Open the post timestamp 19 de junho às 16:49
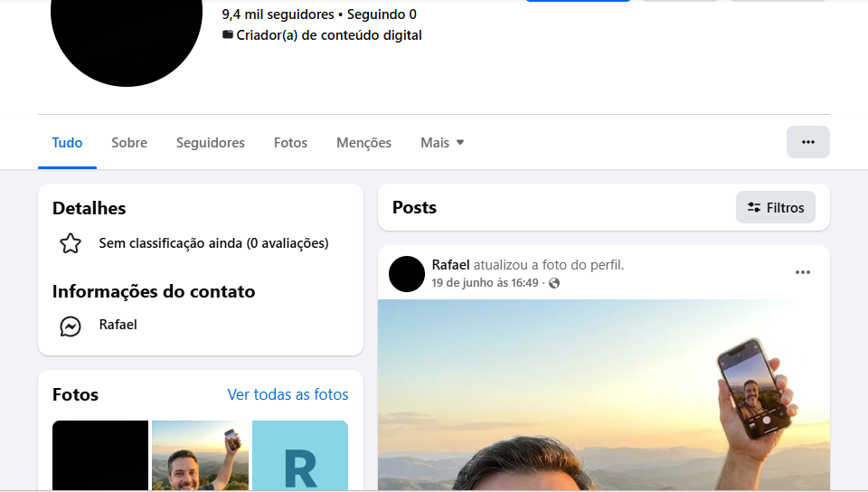The width and height of the screenshot is (868, 492). pyautogui.click(x=485, y=283)
